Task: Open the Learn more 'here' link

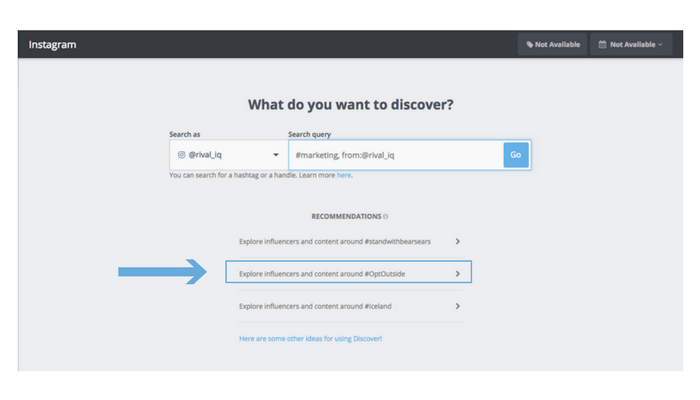Action: coord(343,175)
